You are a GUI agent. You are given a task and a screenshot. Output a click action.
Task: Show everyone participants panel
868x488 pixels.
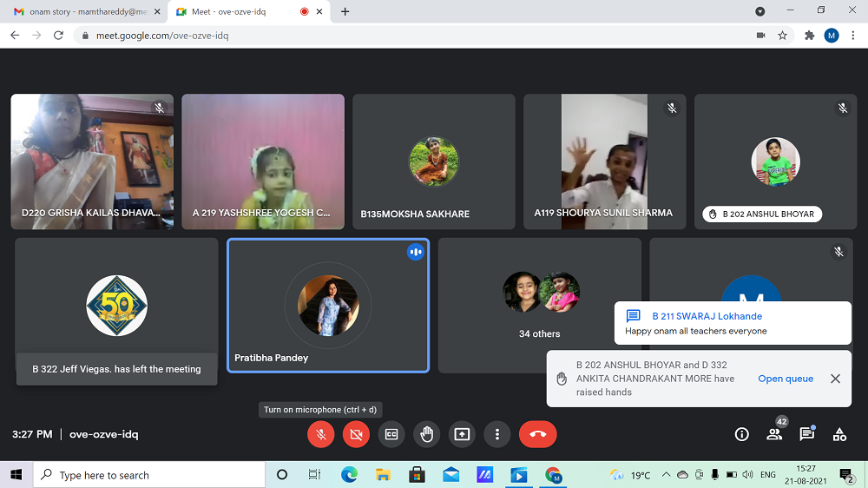coord(774,434)
